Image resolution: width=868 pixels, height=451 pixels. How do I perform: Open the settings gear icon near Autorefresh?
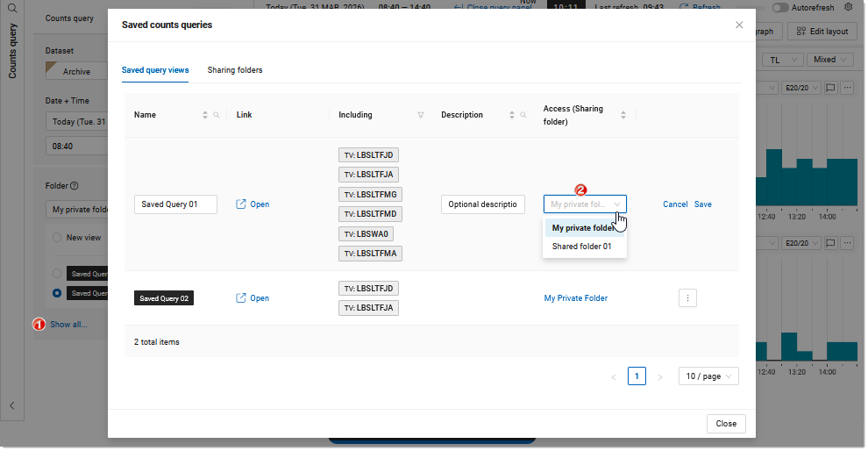848,7
